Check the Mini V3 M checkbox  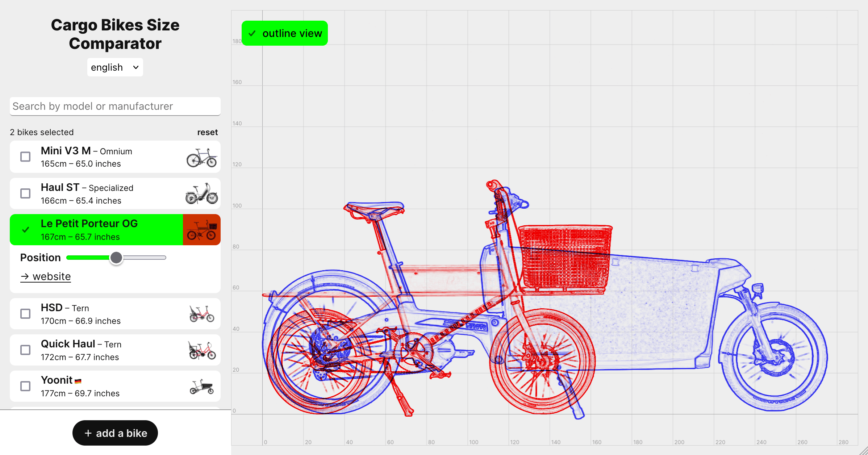coord(25,157)
